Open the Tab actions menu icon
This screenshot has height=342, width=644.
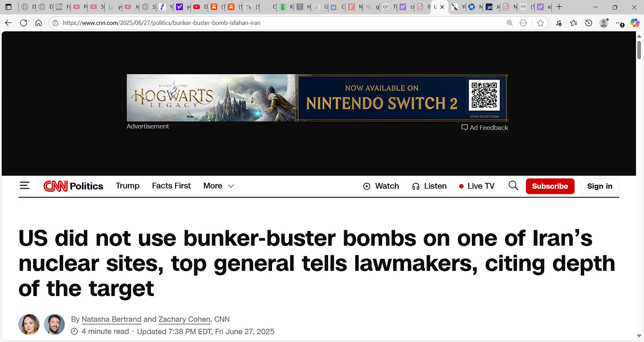(x=8, y=7)
